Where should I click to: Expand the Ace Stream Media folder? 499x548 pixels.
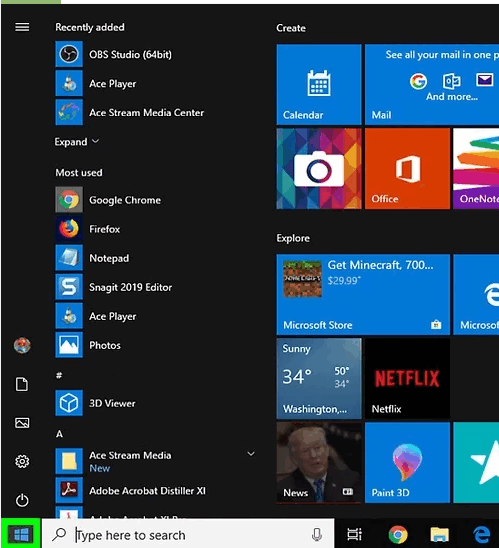[251, 454]
